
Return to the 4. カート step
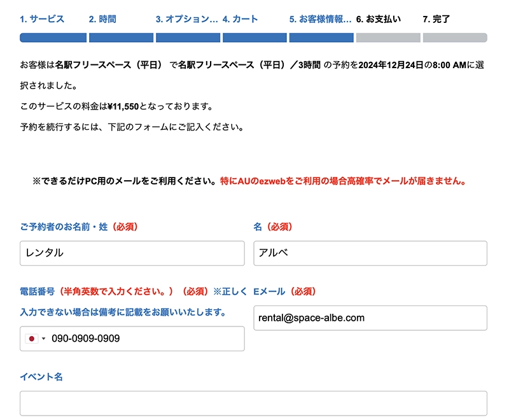tap(241, 19)
